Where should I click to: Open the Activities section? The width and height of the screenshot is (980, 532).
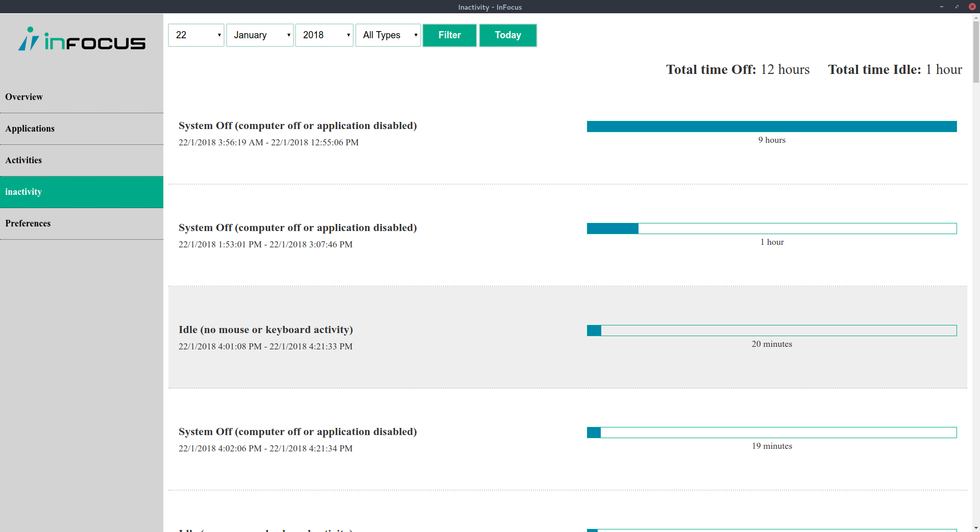tap(82, 160)
